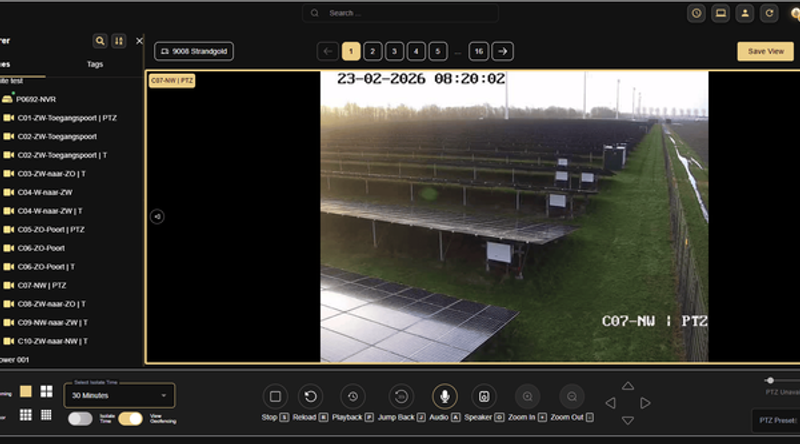800x444 pixels.
Task: Activate the Audio microphone button
Action: [x=445, y=396]
